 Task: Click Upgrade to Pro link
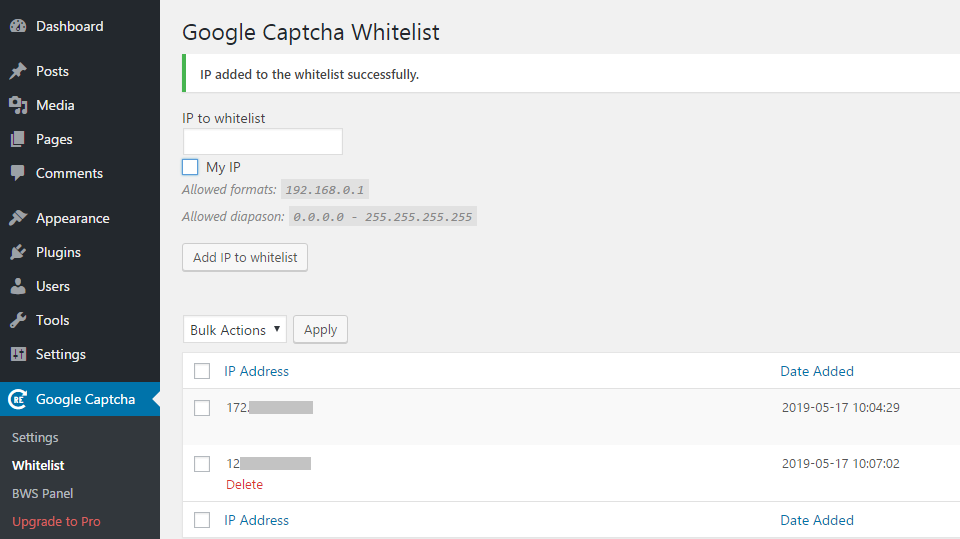coord(56,522)
